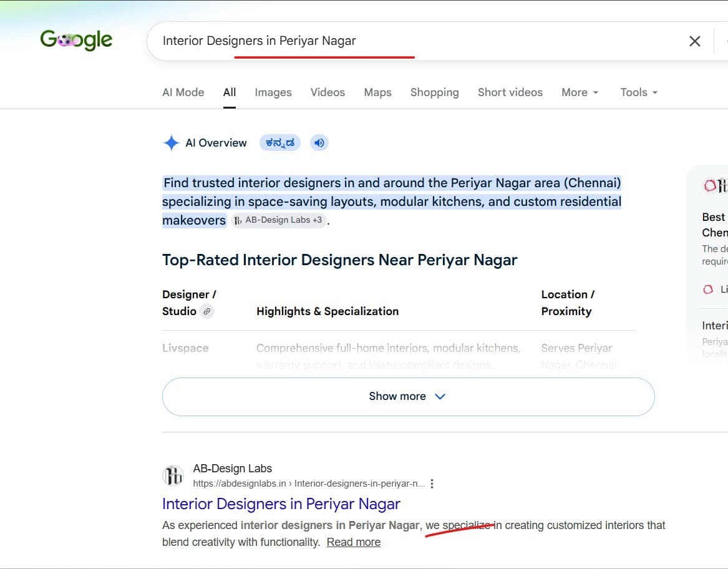The height and width of the screenshot is (569, 728).
Task: Open the Short videos tab
Action: [510, 92]
